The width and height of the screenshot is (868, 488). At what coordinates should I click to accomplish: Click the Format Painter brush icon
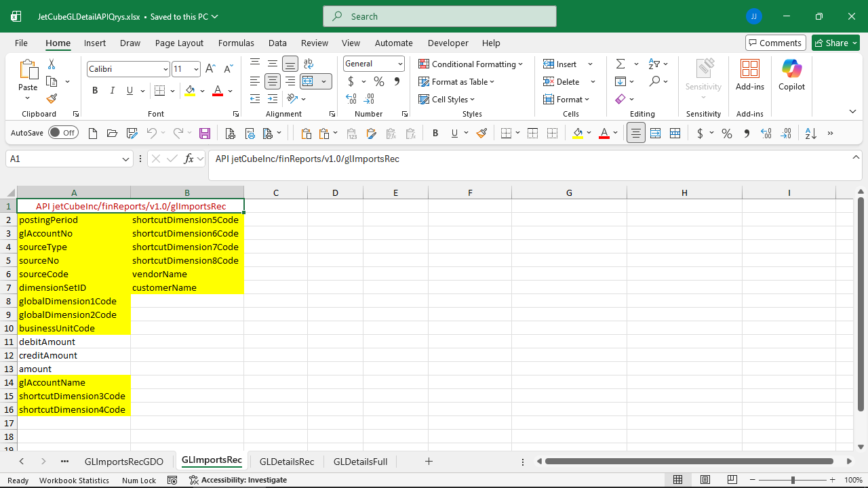52,99
